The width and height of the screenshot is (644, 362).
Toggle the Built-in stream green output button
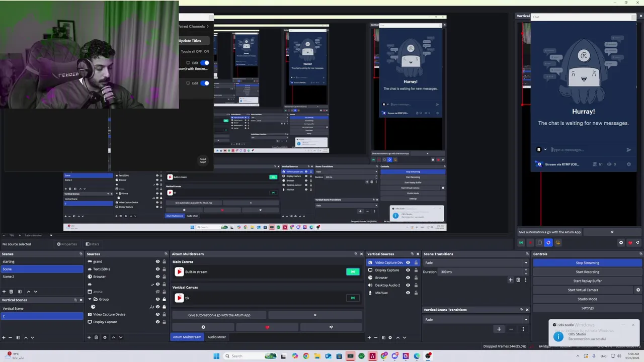pyautogui.click(x=353, y=272)
